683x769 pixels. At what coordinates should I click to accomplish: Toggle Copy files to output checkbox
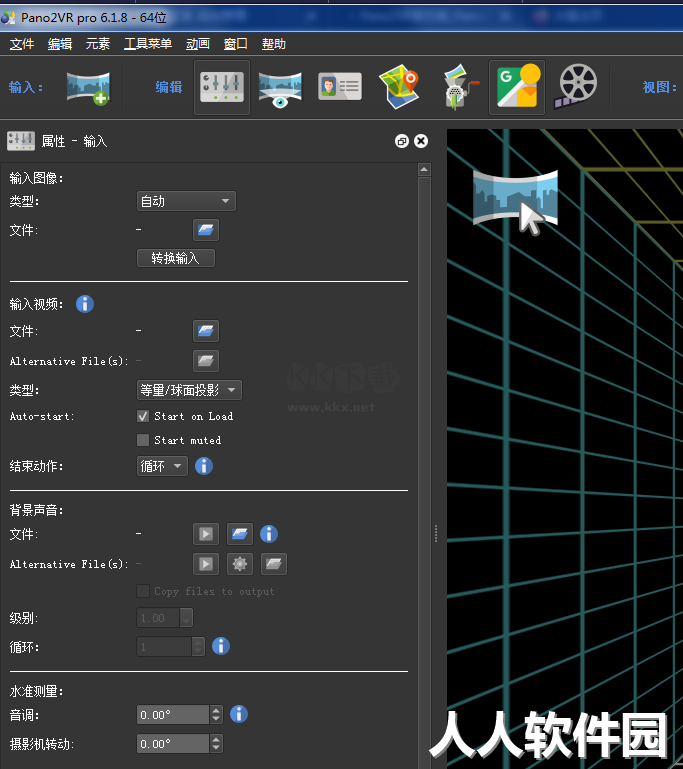pos(143,591)
